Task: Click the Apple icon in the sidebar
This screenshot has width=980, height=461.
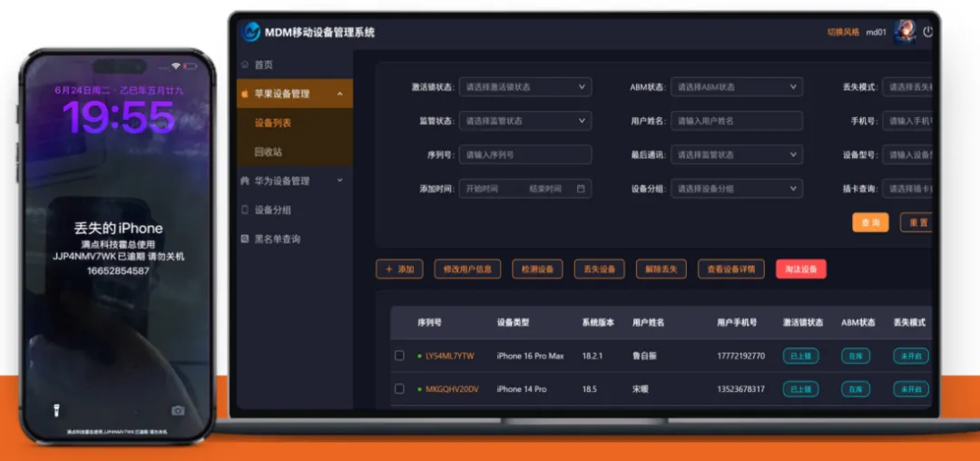Action: click(x=244, y=93)
